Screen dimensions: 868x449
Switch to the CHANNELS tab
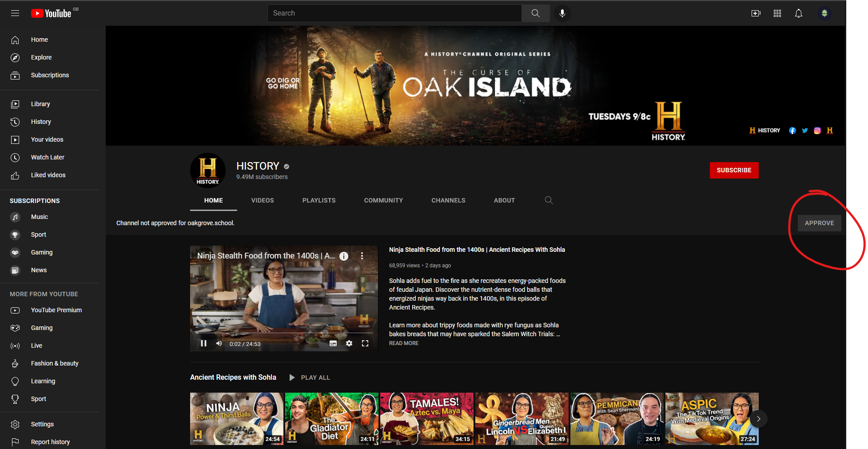click(449, 200)
